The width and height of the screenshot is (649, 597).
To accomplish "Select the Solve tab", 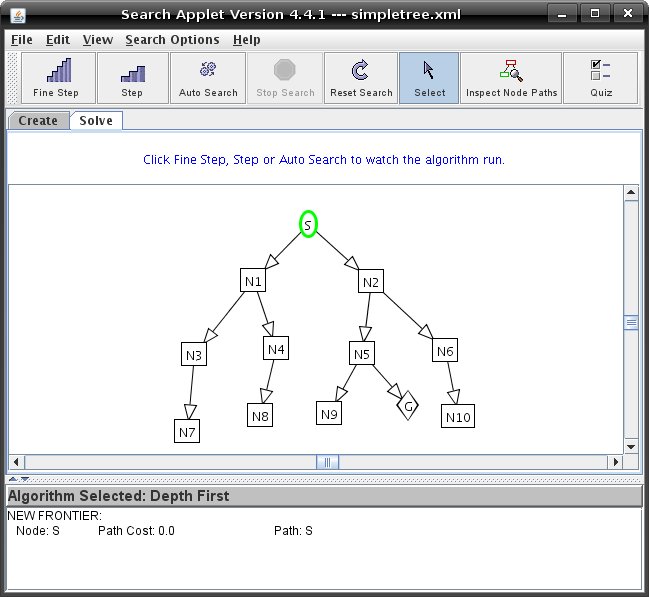I will tap(96, 121).
